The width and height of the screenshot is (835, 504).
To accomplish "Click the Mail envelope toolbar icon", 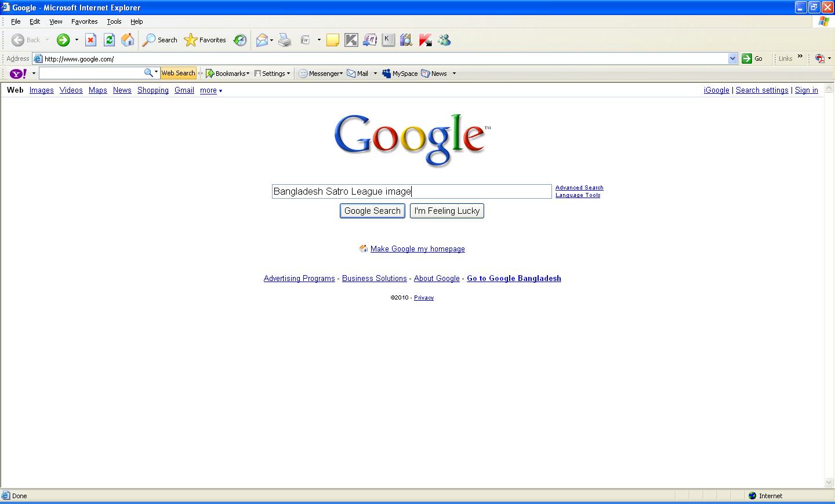I will [262, 40].
